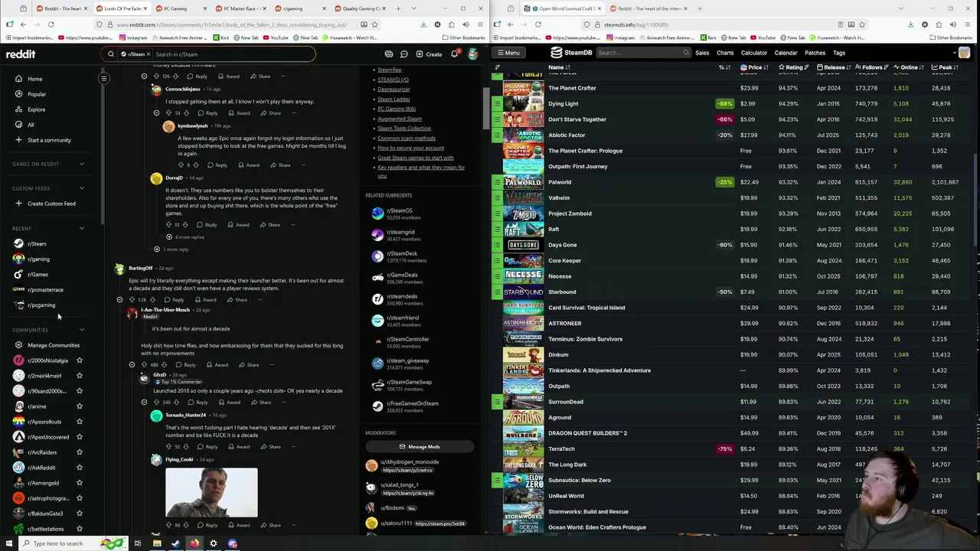Click the Message Mods button
Viewport: 980px width, 551px height.
[x=420, y=447]
